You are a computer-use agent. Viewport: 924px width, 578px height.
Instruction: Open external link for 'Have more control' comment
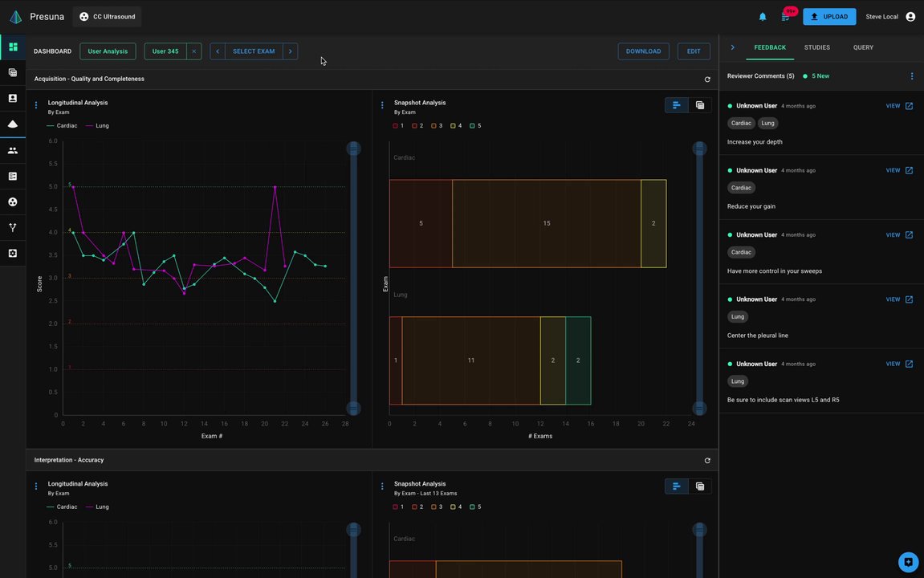click(x=909, y=234)
